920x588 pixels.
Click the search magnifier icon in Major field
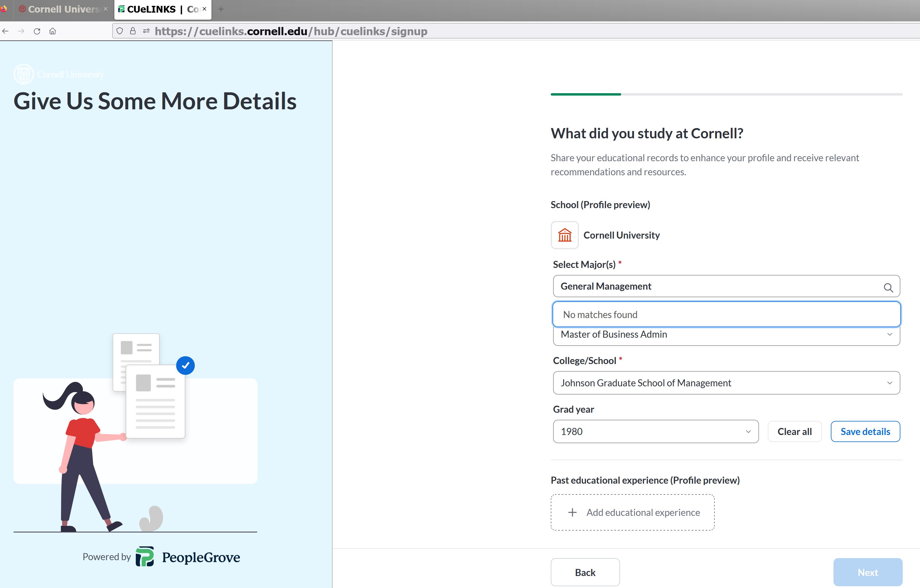pyautogui.click(x=888, y=288)
